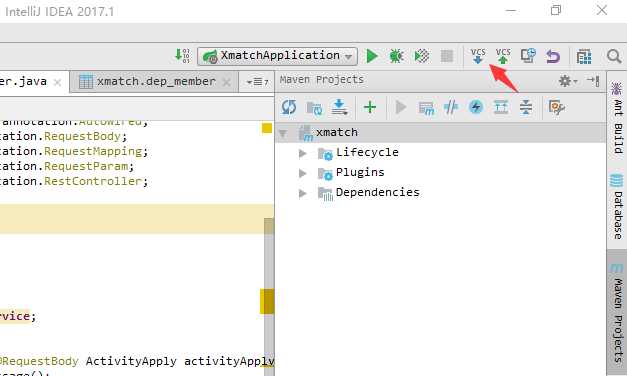The width and height of the screenshot is (627, 376).
Task: Expand the Lifecycle node
Action: click(x=303, y=153)
